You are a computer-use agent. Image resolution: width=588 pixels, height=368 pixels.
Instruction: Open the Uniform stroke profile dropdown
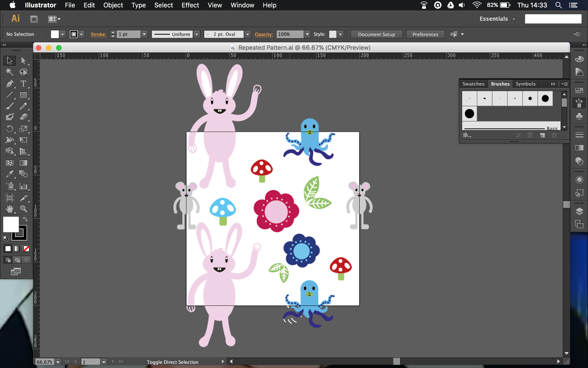click(197, 34)
